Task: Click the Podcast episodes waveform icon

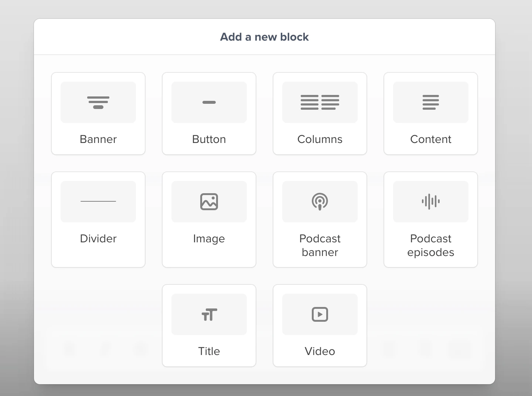Action: (430, 201)
